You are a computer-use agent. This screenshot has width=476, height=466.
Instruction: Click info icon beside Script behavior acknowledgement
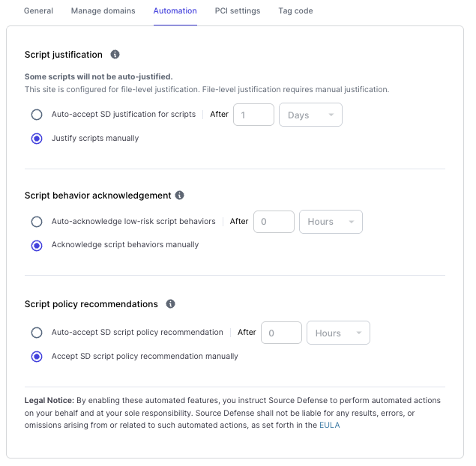point(180,196)
